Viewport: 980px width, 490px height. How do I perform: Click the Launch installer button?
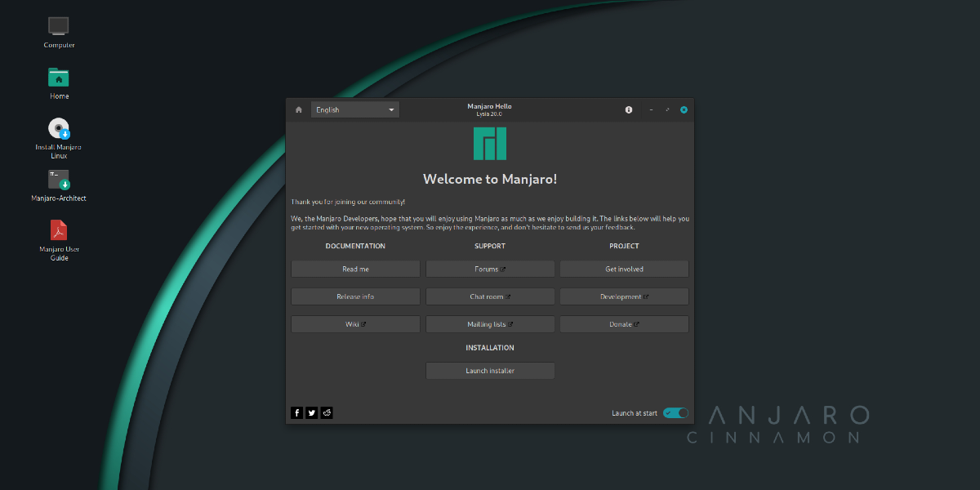tap(490, 371)
